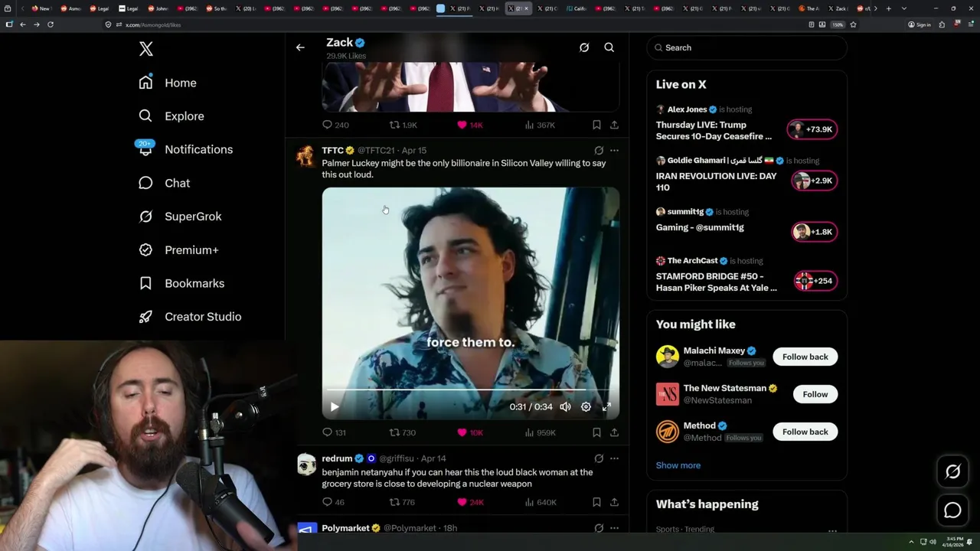
Task: Repost the redrum post with 776 reposts
Action: tap(403, 502)
